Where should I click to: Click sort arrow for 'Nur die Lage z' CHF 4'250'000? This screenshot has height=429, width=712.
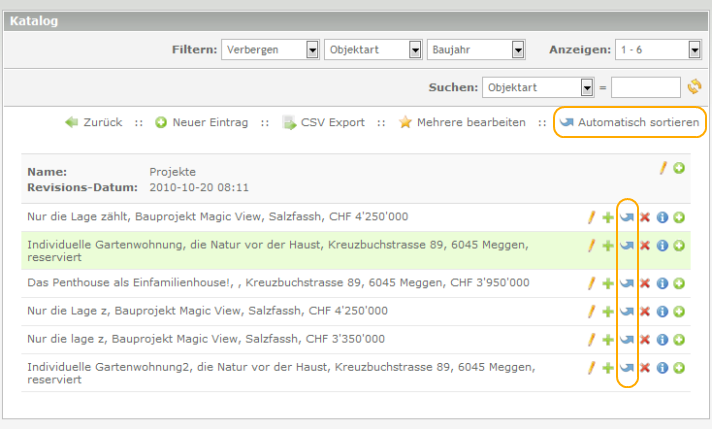pyautogui.click(x=627, y=312)
